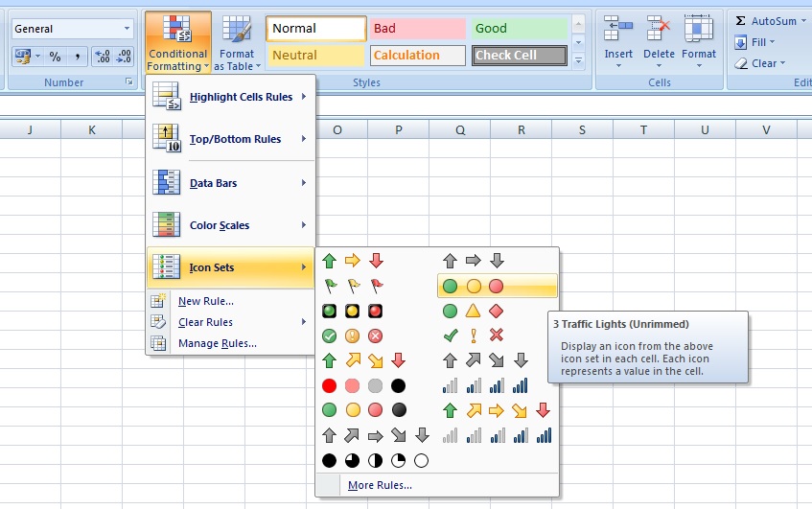The height and width of the screenshot is (509, 812).
Task: Expand the cell Styles gallery More arrow
Action: coord(578,58)
